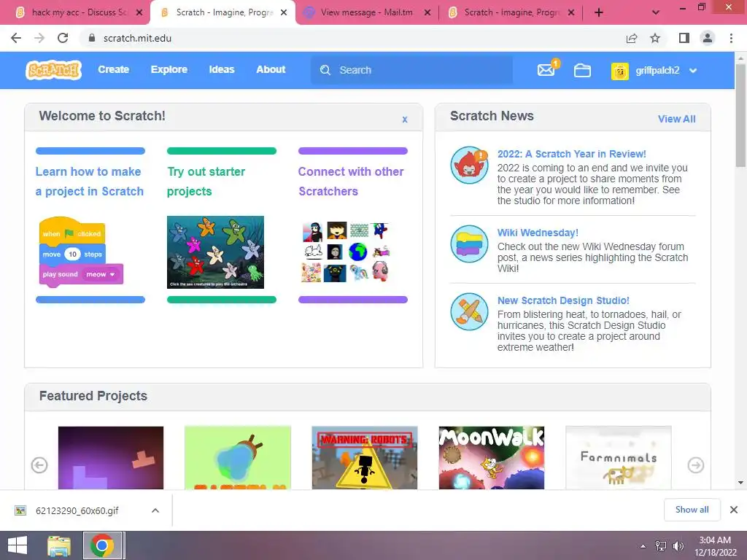The image size is (747, 560).
Task: Click the Wiki Wednesday news icon
Action: tap(469, 244)
